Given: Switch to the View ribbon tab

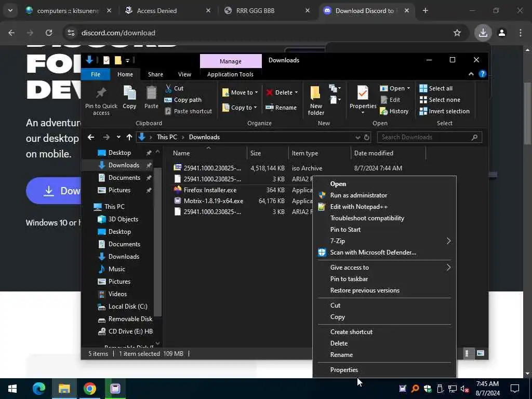Looking at the screenshot, I should click(x=184, y=74).
